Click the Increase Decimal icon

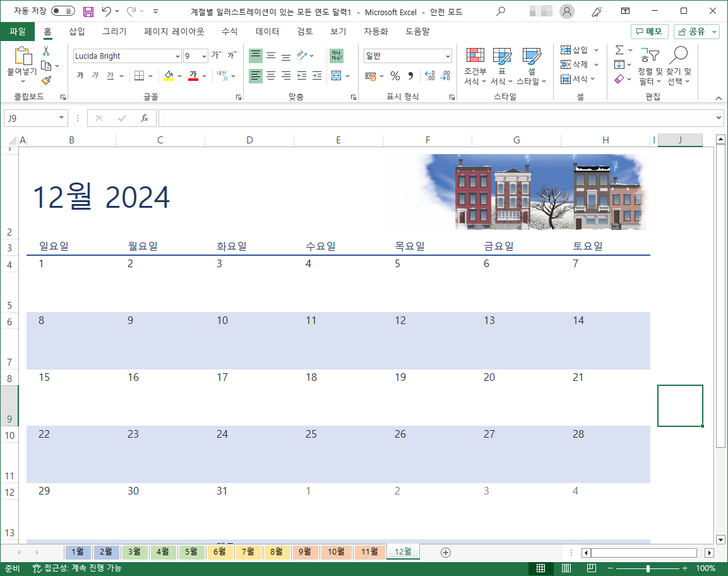tap(429, 76)
